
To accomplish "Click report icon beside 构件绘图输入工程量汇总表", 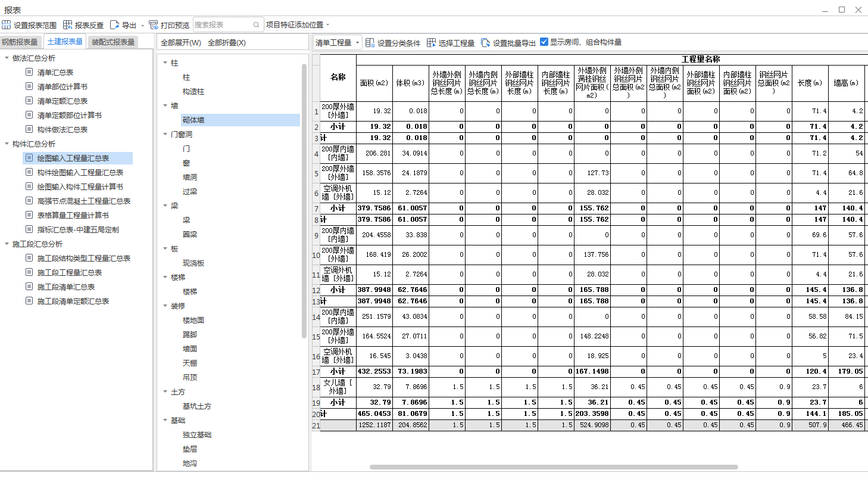I will [x=29, y=172].
